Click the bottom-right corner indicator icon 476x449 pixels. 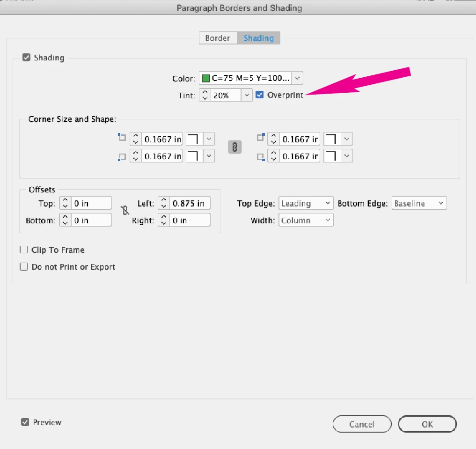261,157
